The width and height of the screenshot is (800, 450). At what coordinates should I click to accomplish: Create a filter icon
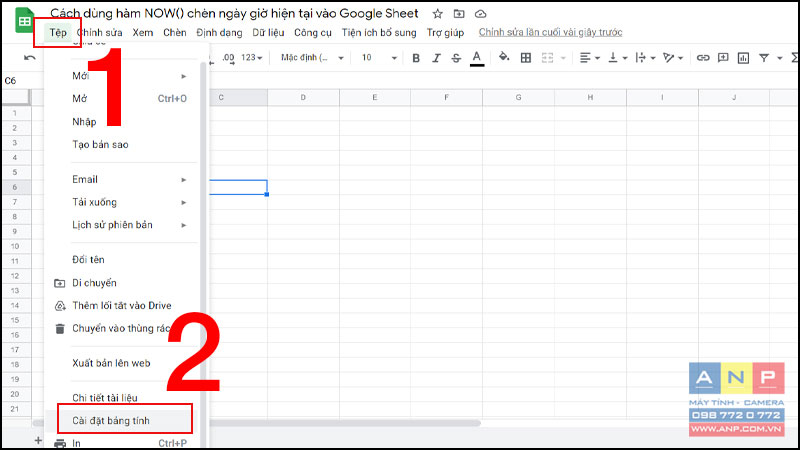(764, 58)
